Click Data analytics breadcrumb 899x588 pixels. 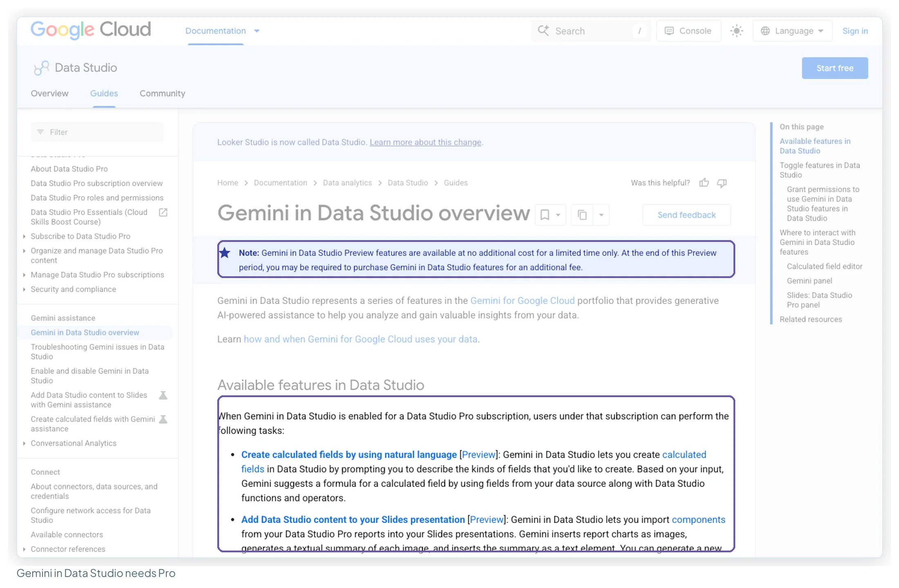[347, 183]
